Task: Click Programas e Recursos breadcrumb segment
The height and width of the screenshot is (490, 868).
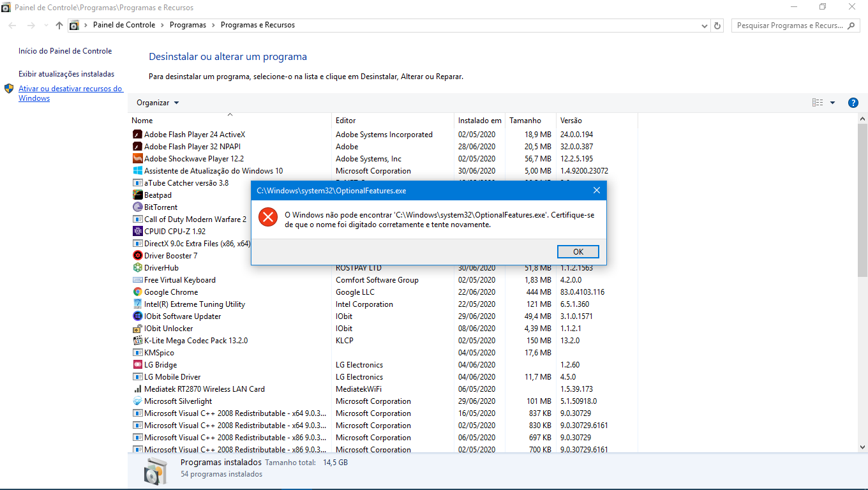Action: click(x=258, y=26)
